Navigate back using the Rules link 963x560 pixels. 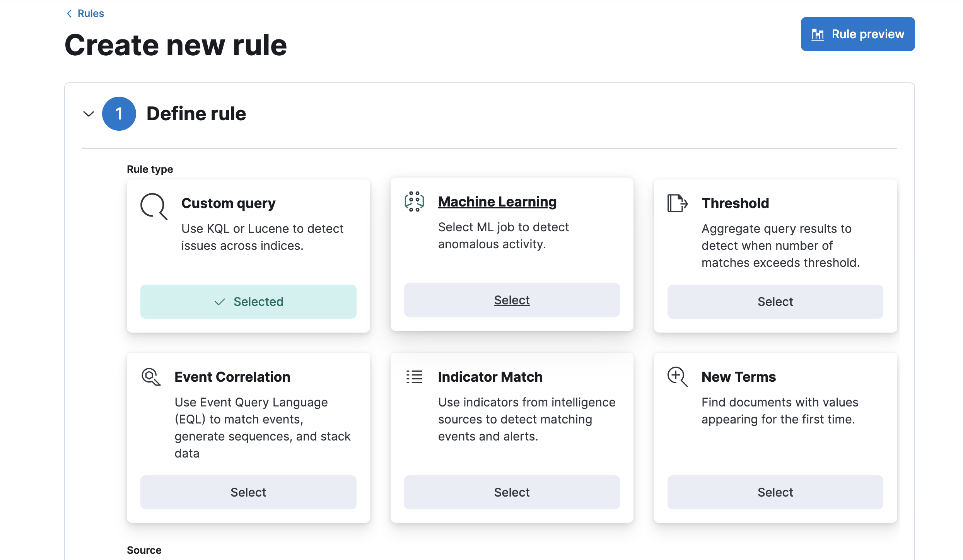tap(90, 13)
